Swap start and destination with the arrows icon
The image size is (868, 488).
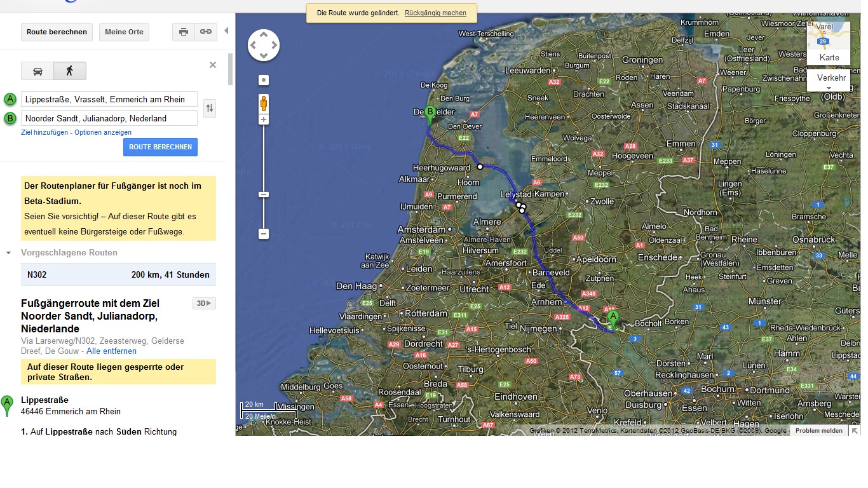[210, 109]
